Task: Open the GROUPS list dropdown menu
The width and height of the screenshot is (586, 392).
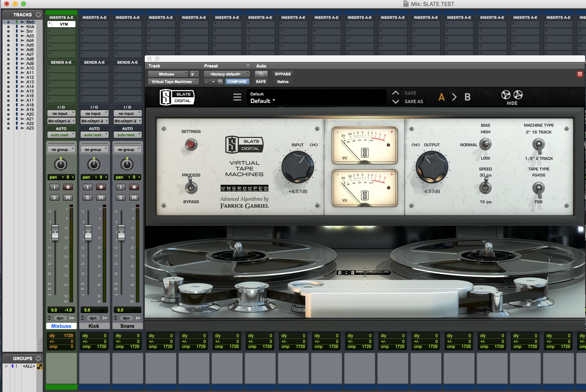Action: point(38,358)
